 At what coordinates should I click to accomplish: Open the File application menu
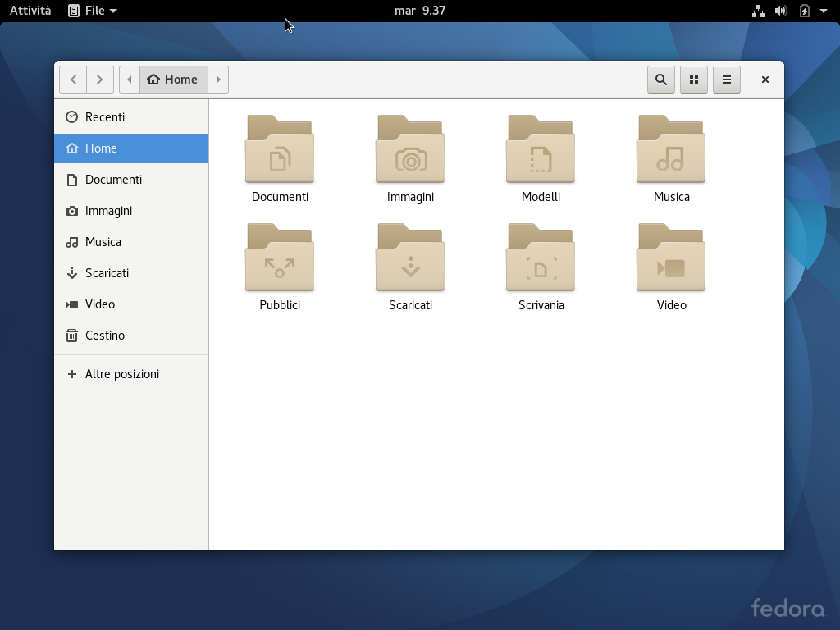click(x=93, y=11)
